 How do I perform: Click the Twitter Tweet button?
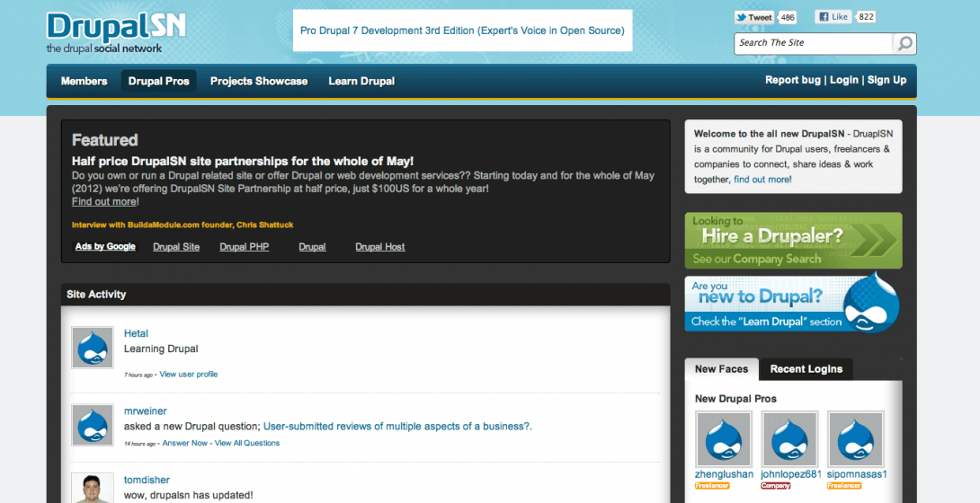pyautogui.click(x=754, y=17)
